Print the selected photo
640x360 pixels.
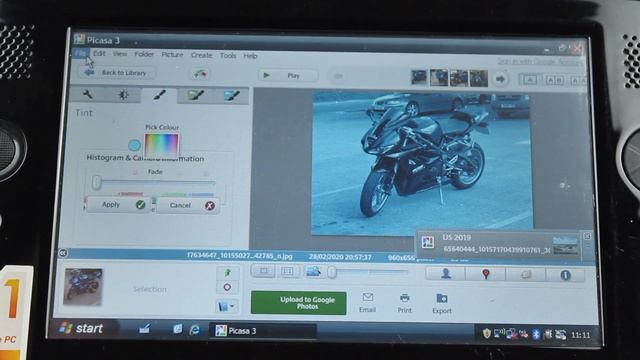[404, 303]
